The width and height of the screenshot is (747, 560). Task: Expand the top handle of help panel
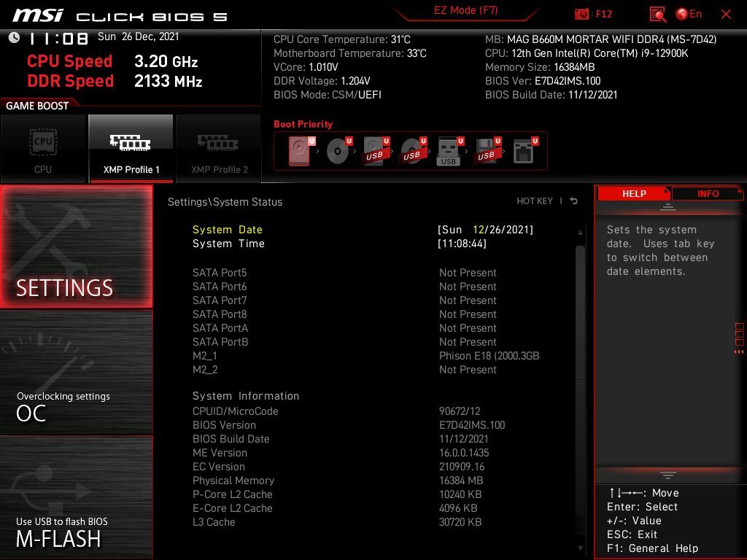coord(668,208)
